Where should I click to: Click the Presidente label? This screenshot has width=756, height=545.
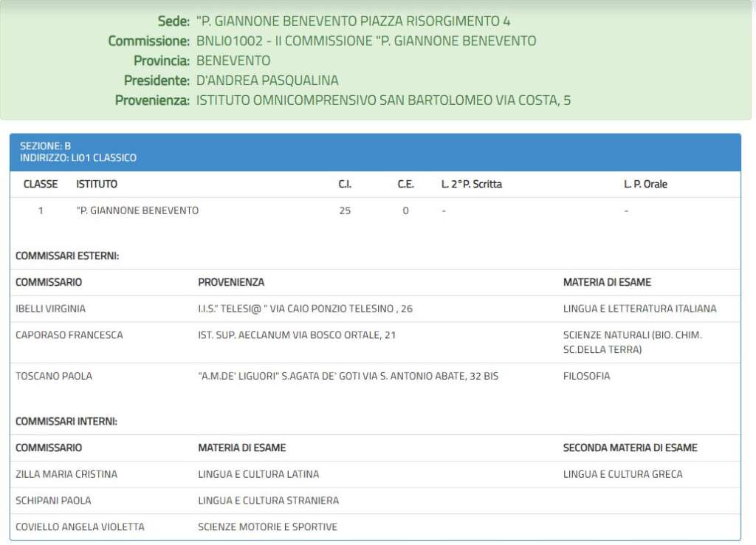157,80
